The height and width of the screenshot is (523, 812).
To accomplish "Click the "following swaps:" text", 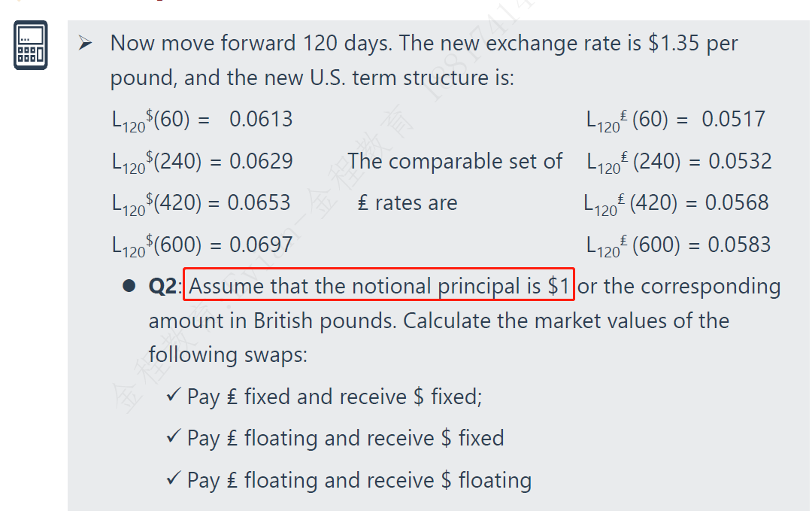I will [228, 354].
